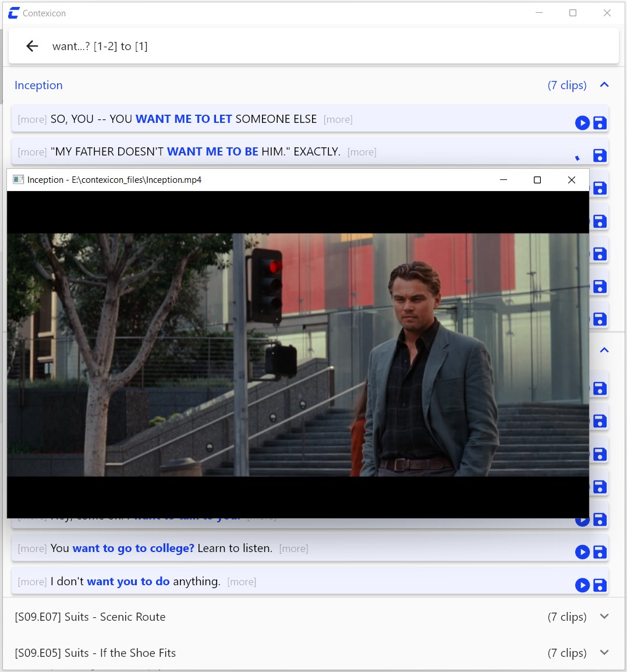
Task: Play the 'want you to do anything' clip
Action: point(582,585)
